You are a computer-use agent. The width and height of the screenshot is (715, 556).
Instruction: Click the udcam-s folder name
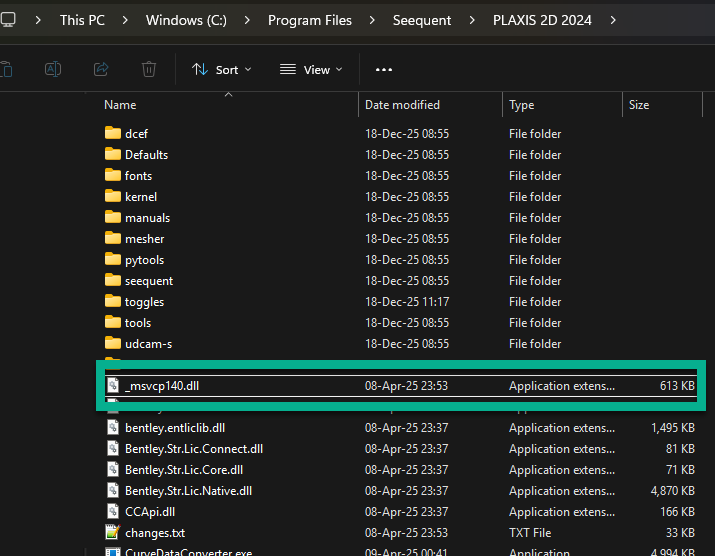pos(149,344)
